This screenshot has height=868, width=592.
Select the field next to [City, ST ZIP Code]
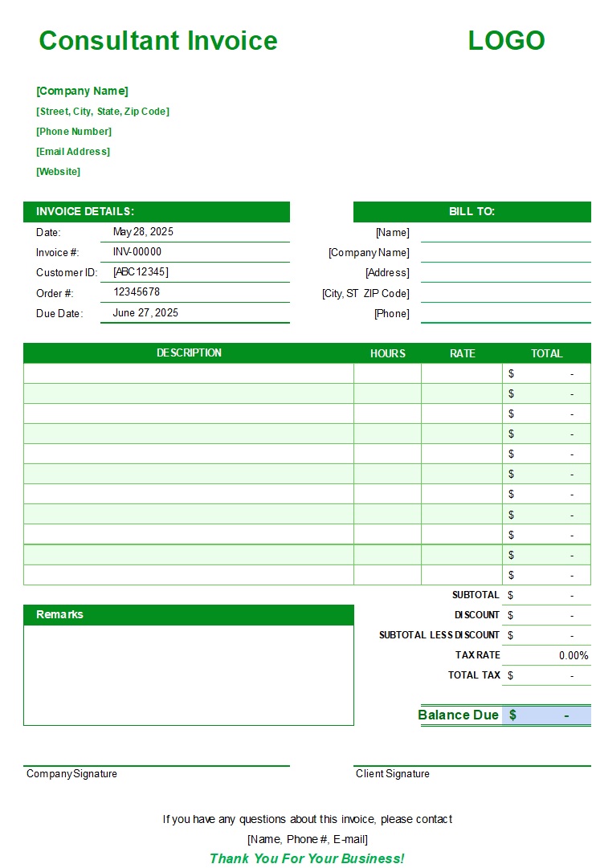click(x=505, y=293)
